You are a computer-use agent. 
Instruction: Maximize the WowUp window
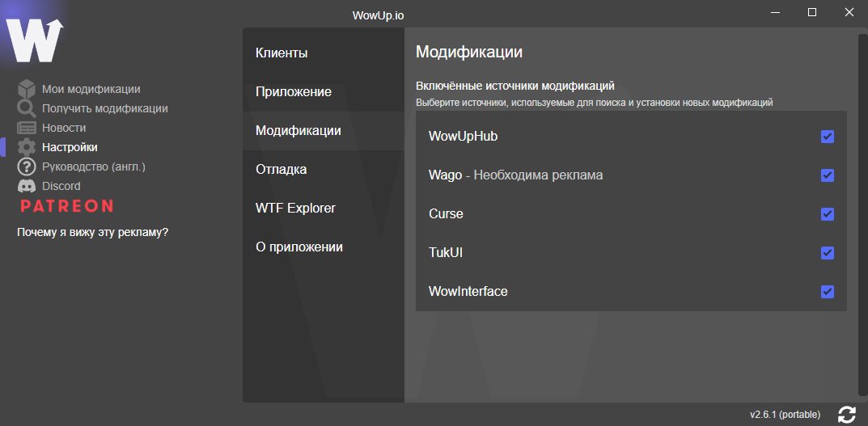(811, 12)
